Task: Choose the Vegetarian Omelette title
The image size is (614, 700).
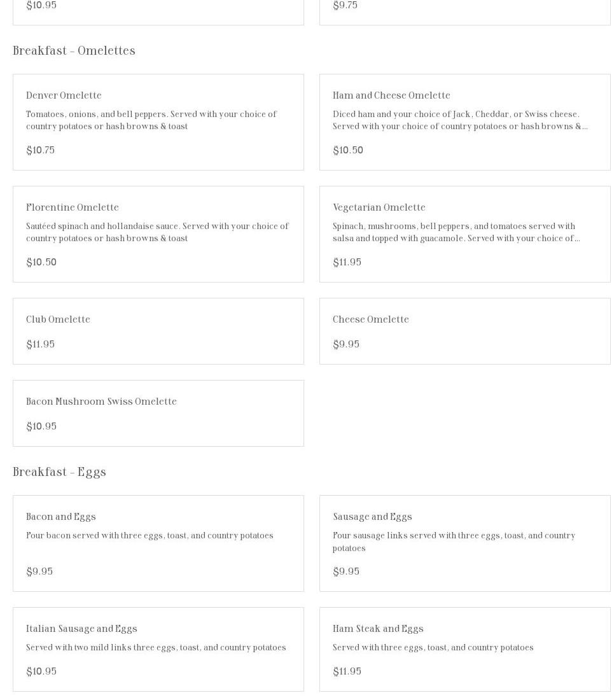Action: (x=379, y=207)
